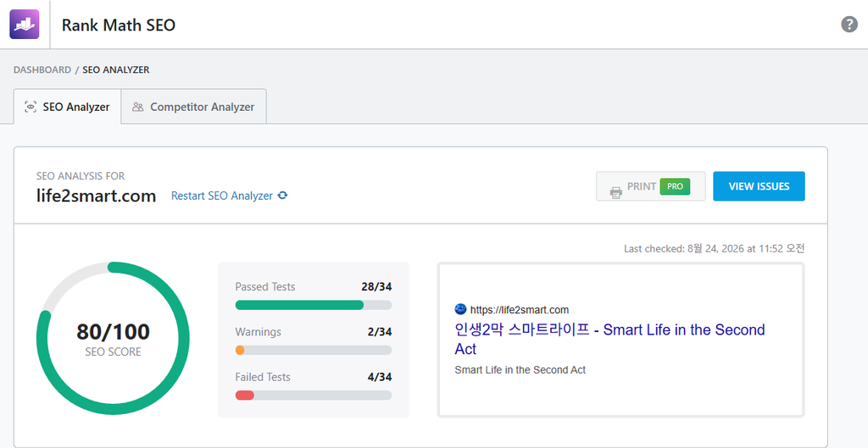868x448 pixels.
Task: Click the Rank Math SEO header title
Action: [x=119, y=25]
